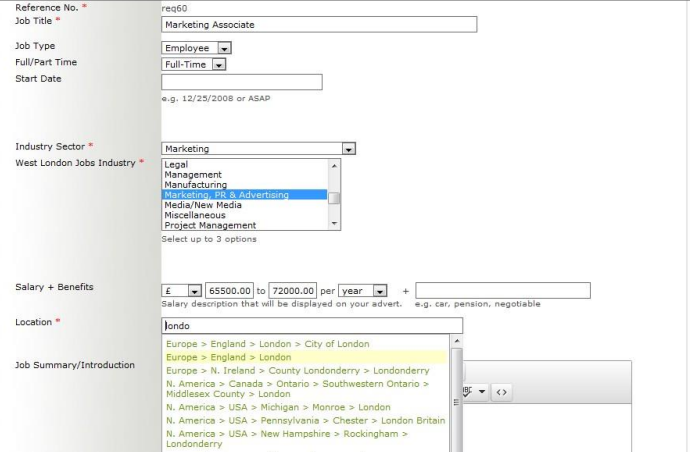Select Management in industry list
This screenshot has width=690, height=452.
pos(245,175)
